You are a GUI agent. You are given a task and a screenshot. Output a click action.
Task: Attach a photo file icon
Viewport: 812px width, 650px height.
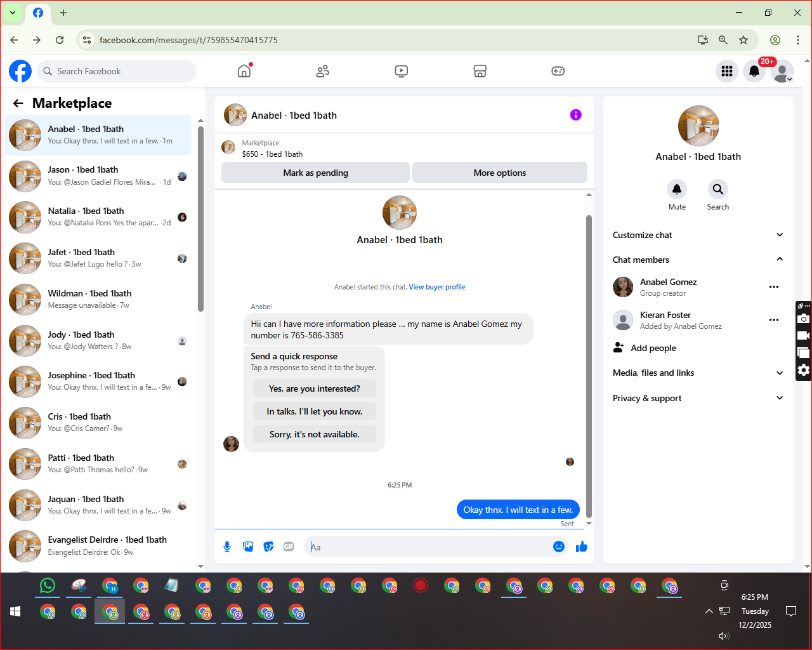[x=248, y=547]
